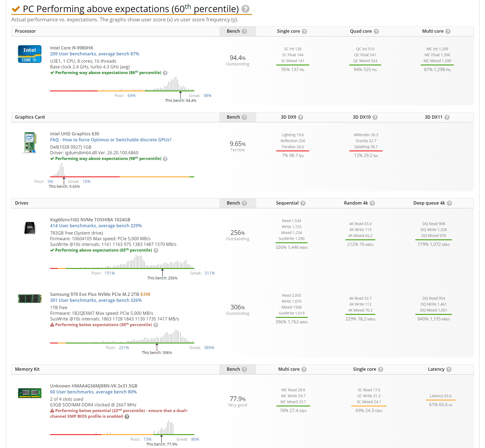Click help icon after 30th percentile text
485x448 pixels.
tap(156, 325)
